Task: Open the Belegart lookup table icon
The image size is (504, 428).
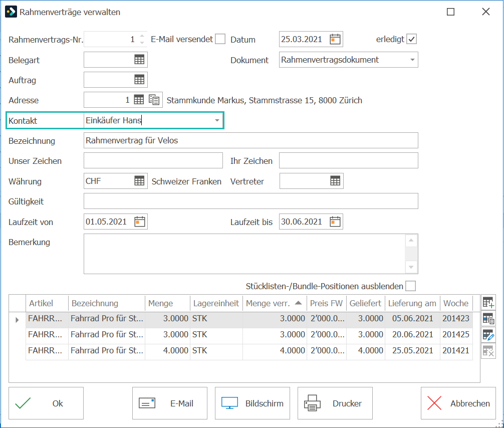Action: [139, 60]
